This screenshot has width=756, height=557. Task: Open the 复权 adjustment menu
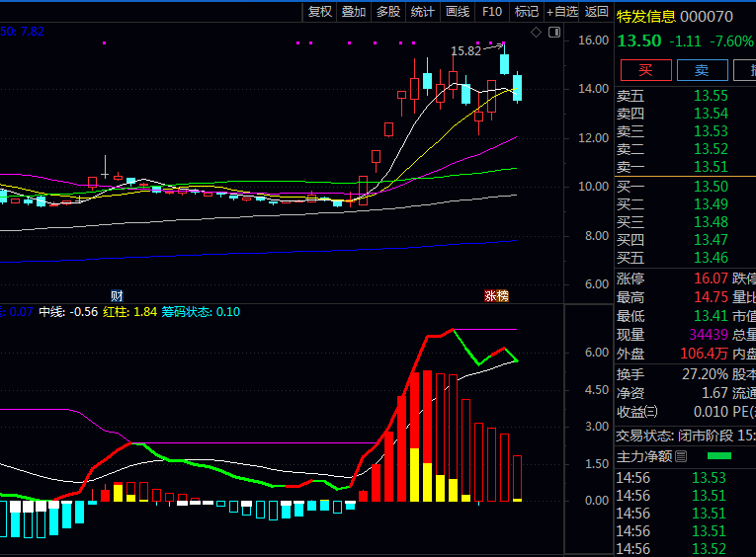tap(320, 12)
